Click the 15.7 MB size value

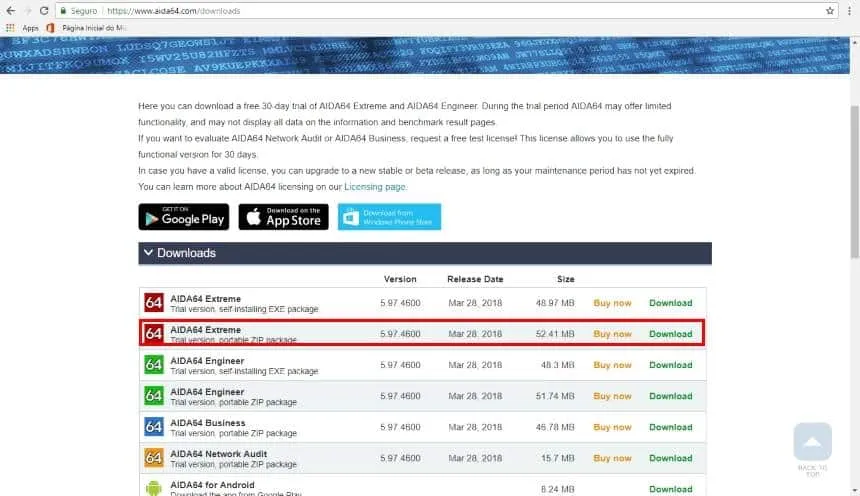point(557,458)
